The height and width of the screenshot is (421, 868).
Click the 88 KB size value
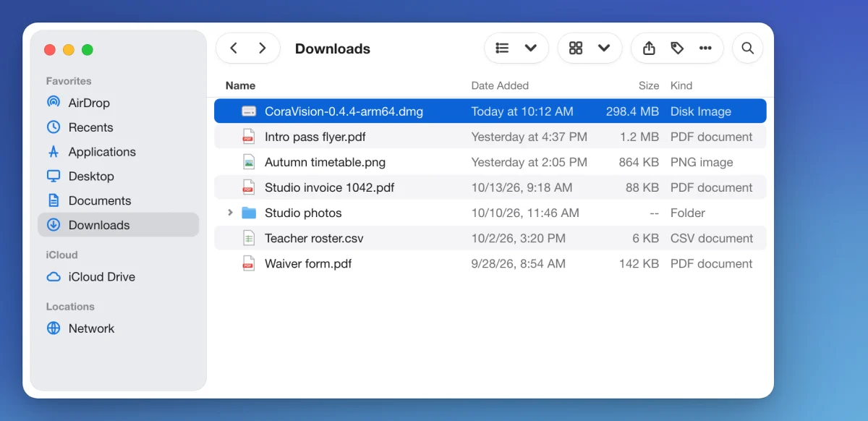(x=642, y=187)
